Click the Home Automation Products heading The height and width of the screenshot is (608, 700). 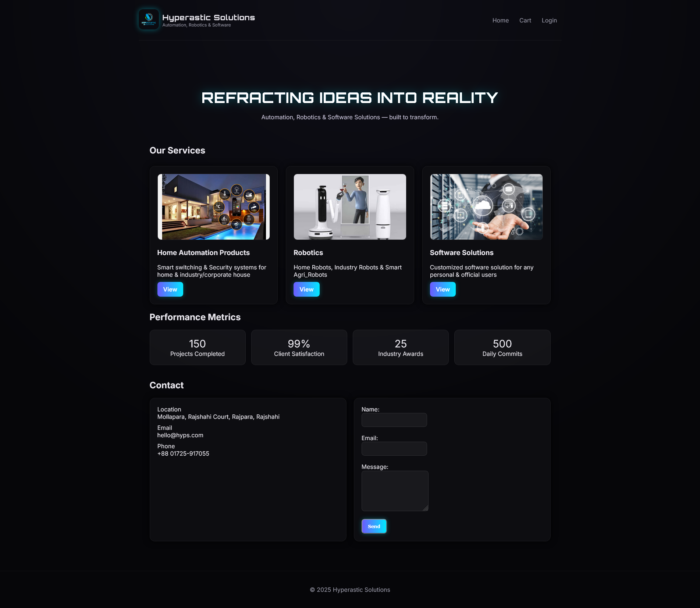pyautogui.click(x=203, y=252)
